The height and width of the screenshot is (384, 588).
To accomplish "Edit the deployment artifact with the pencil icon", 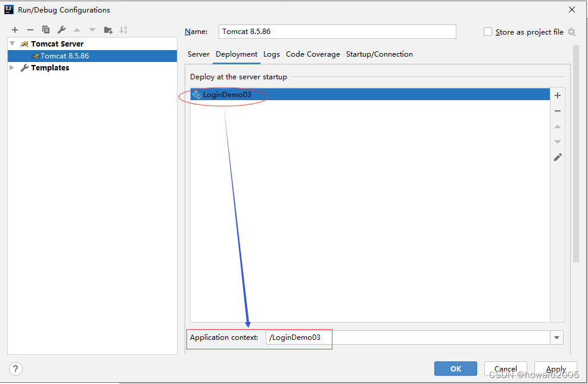I will (x=557, y=157).
